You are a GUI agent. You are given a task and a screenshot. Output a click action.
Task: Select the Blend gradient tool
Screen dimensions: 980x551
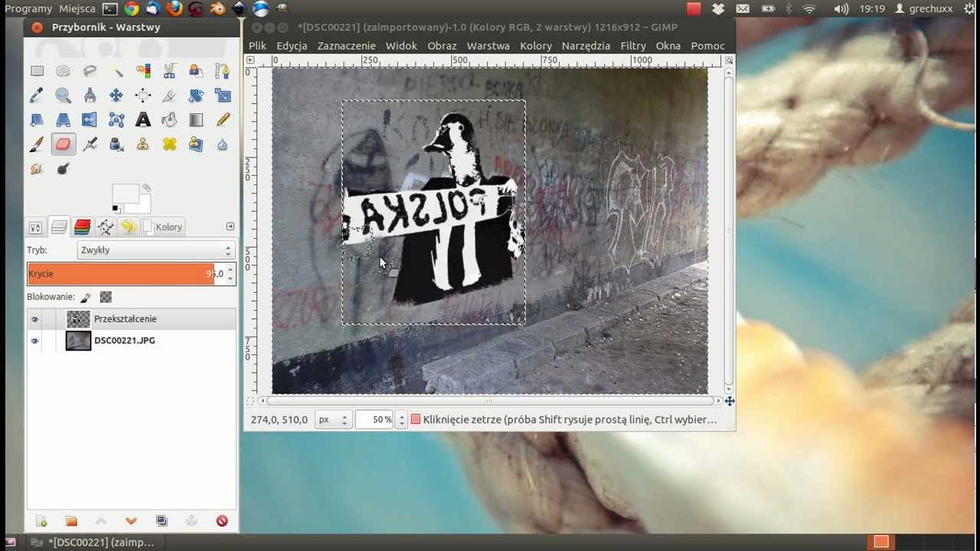196,120
